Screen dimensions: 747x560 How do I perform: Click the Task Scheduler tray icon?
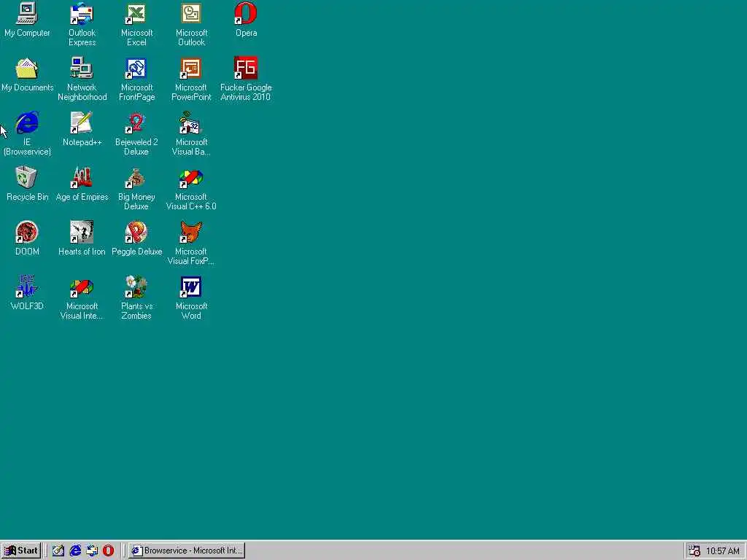point(694,551)
